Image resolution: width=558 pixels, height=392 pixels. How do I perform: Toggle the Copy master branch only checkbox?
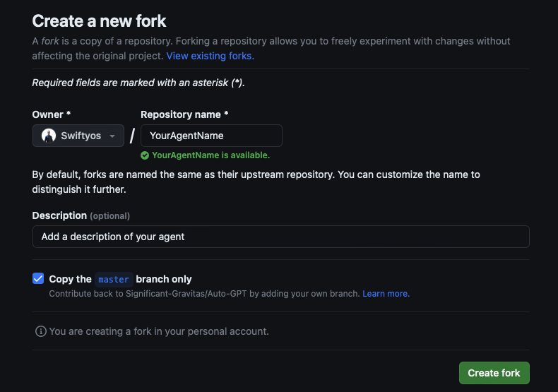38,279
